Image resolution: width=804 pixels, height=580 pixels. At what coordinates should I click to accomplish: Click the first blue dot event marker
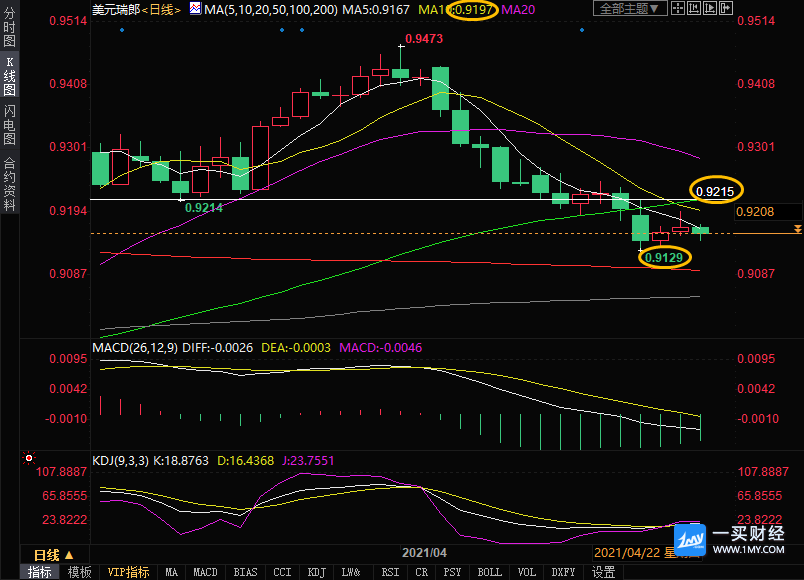tap(122, 30)
